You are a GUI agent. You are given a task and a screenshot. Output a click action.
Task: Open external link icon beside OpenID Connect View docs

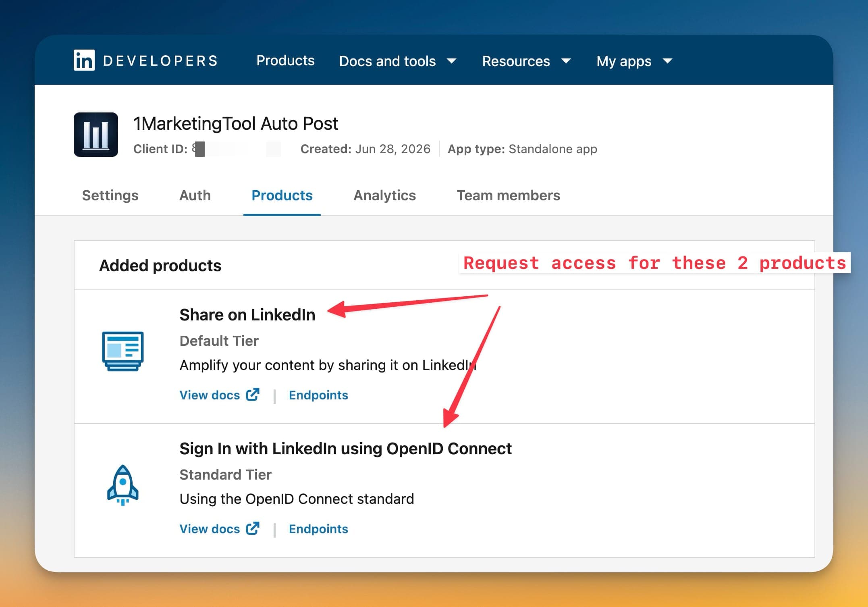point(253,528)
